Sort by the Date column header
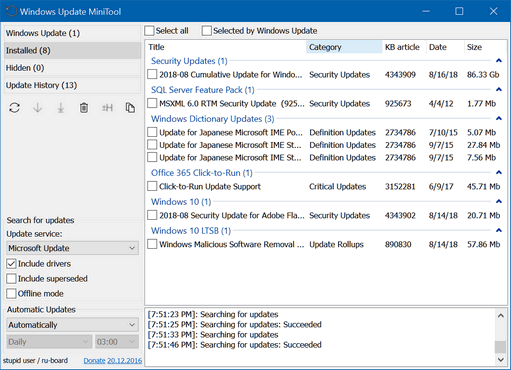This screenshot has height=370, width=511. pos(445,47)
